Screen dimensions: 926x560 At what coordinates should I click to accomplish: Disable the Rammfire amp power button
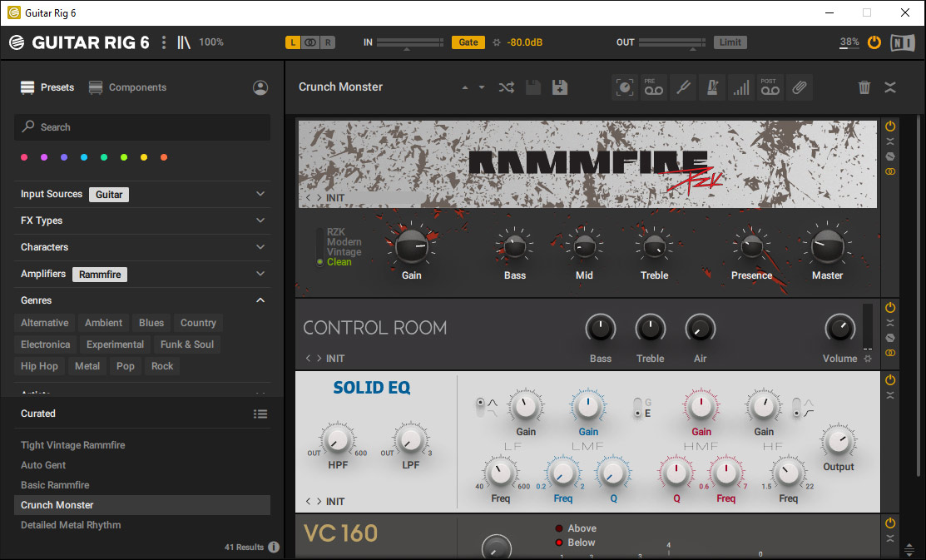(x=890, y=126)
